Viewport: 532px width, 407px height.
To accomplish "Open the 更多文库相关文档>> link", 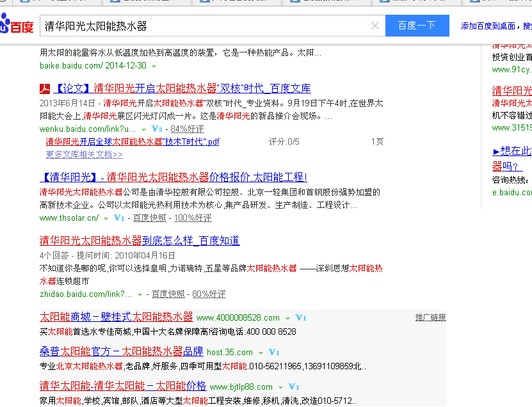I will [x=84, y=154].
